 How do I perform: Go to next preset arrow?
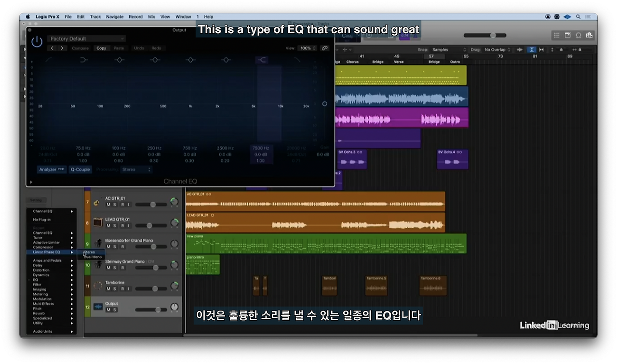coord(62,48)
